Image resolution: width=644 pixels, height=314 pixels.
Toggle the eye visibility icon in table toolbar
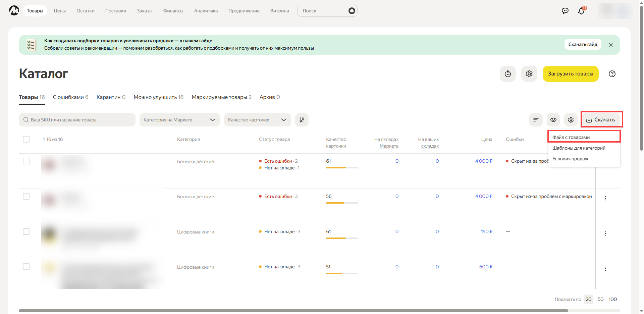coord(553,120)
